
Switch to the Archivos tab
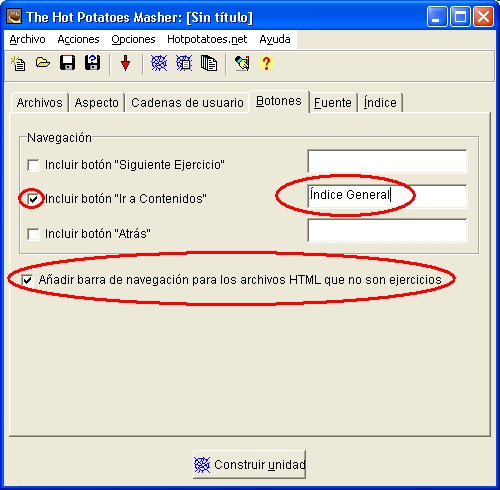click(40, 103)
